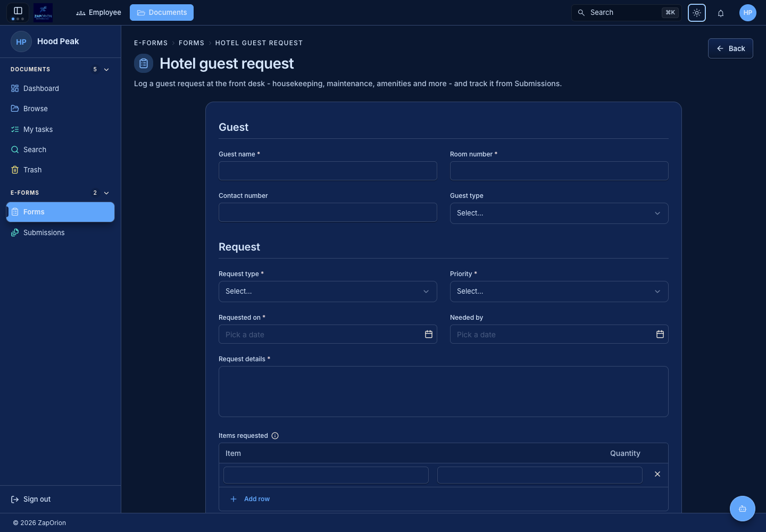Collapse the E-Forms section chevron
The width and height of the screenshot is (766, 532).
click(106, 193)
